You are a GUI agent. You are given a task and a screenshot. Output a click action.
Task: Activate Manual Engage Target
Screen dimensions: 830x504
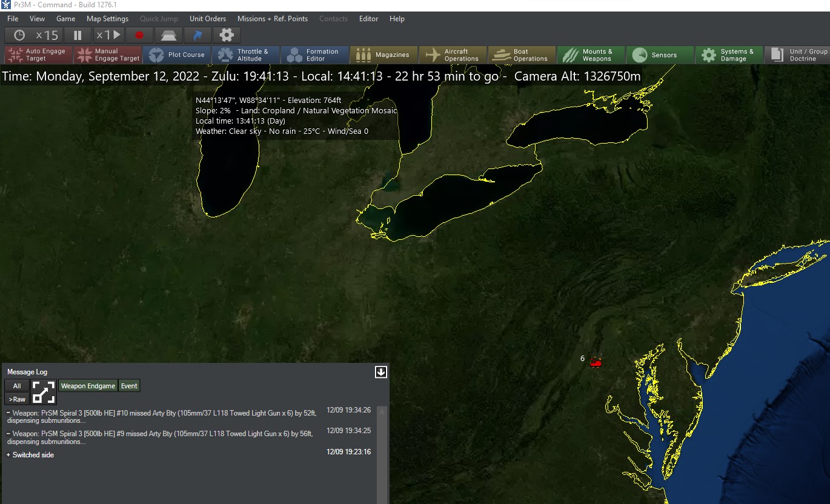(108, 55)
